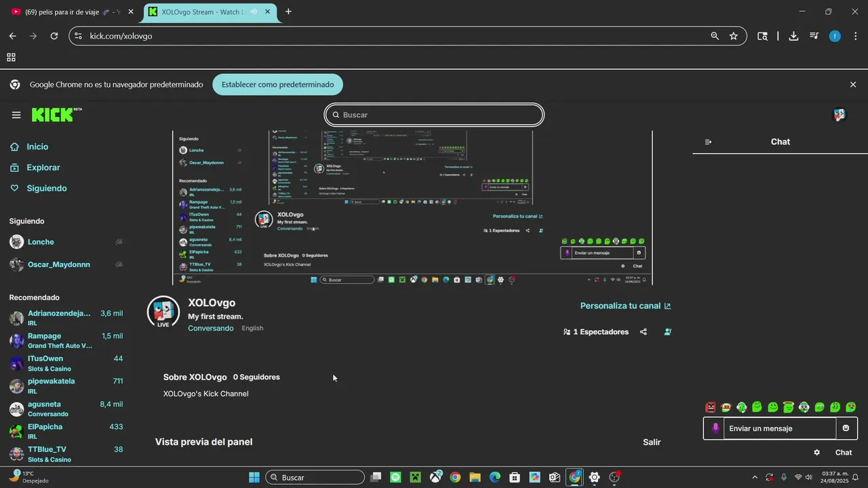Click the 1 Espectadores viewer count
This screenshot has height=488, width=868.
596,332
